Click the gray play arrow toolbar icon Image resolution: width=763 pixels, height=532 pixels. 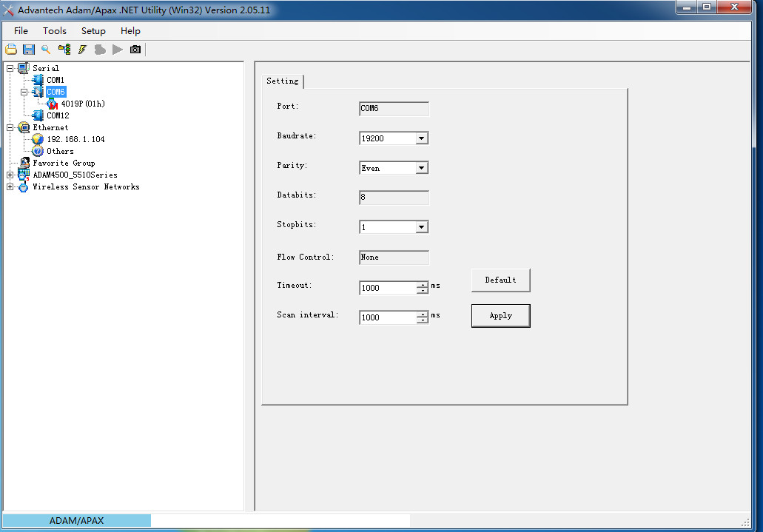point(117,49)
